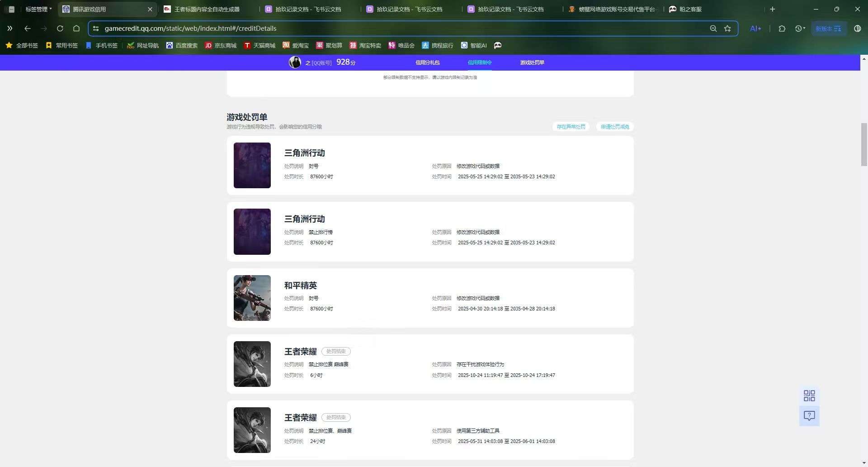The height and width of the screenshot is (467, 868).
Task: Toggle the bookmark star in the address bar
Action: (727, 28)
